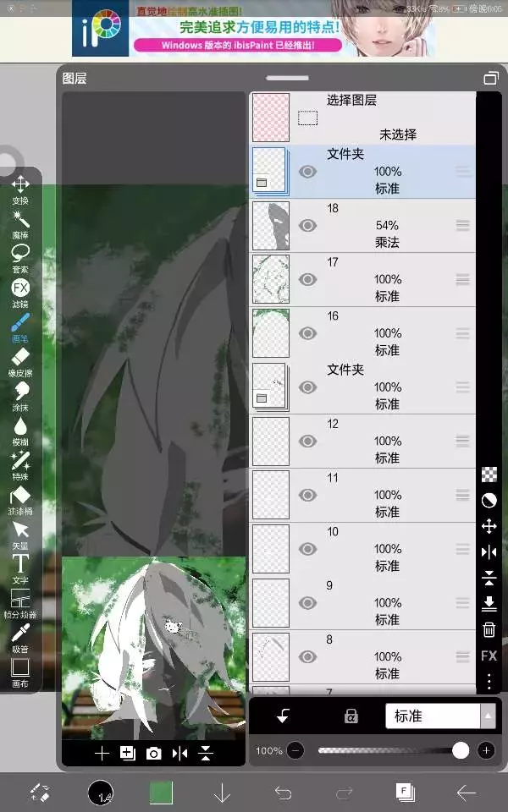This screenshot has width=508, height=812.
Task: Select the Text (文字) tool
Action: point(20,569)
